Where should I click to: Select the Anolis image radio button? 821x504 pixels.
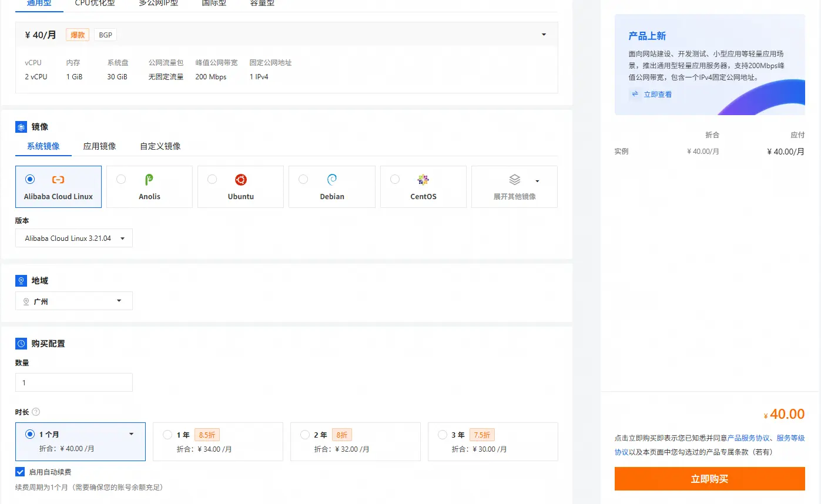pyautogui.click(x=121, y=179)
